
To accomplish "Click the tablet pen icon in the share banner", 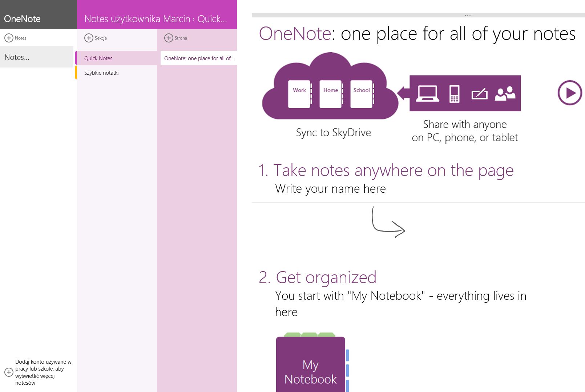I will point(480,94).
